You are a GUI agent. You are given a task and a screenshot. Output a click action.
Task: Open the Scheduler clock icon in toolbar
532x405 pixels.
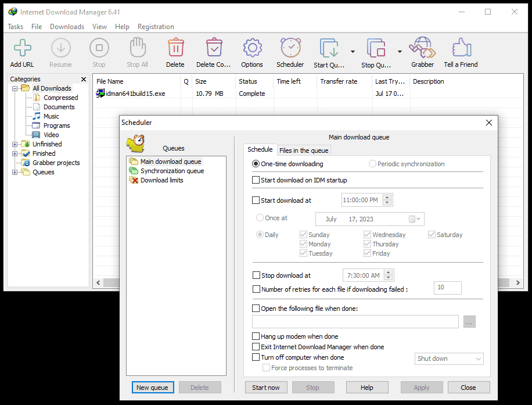click(290, 48)
